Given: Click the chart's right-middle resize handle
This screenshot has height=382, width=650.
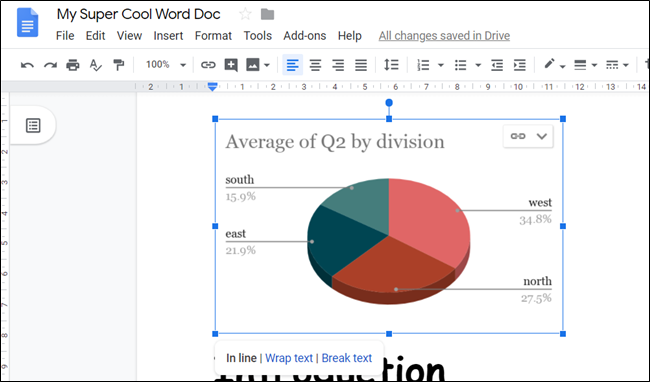Looking at the screenshot, I should tap(563, 226).
